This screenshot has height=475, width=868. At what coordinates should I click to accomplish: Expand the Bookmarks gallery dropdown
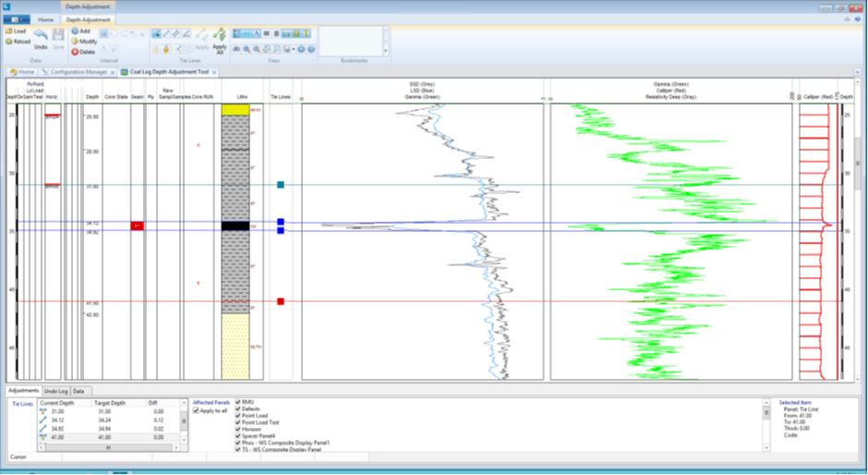tap(387, 52)
